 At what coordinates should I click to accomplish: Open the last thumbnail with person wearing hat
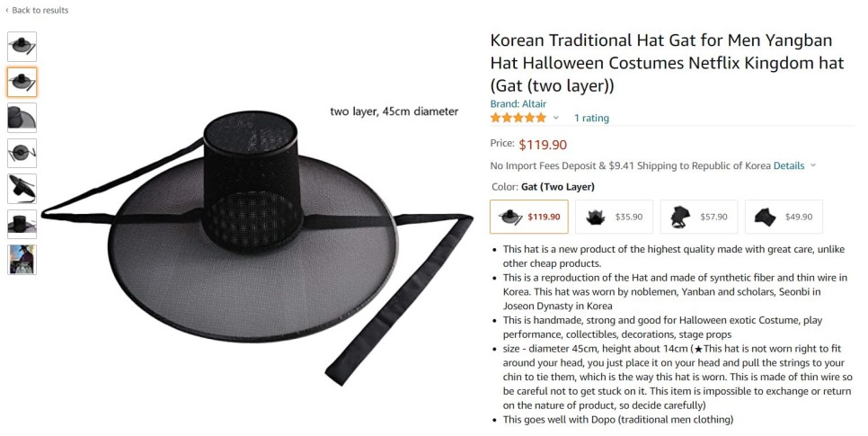[22, 259]
